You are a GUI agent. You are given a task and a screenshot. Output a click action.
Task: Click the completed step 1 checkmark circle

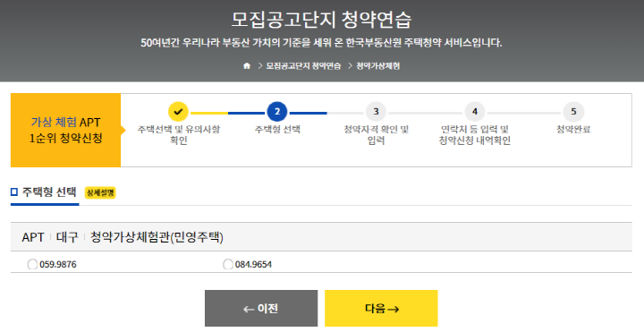[x=178, y=111]
